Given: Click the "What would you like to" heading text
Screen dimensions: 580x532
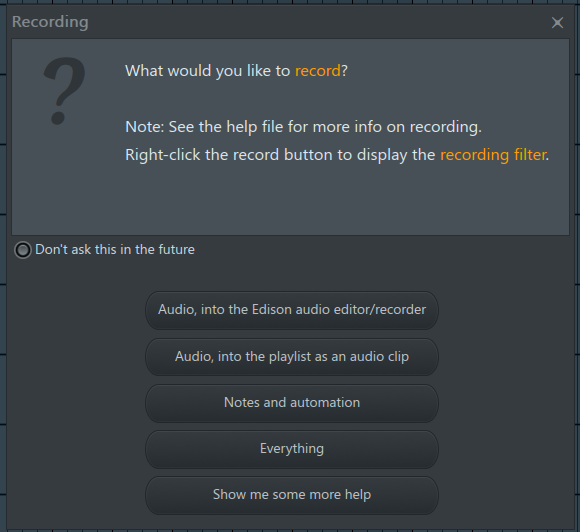Looking at the screenshot, I should click(x=208, y=71).
